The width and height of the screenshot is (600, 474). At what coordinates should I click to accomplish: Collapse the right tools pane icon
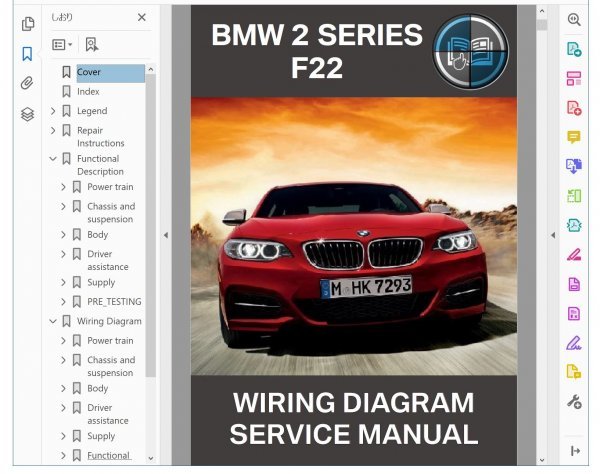575,451
